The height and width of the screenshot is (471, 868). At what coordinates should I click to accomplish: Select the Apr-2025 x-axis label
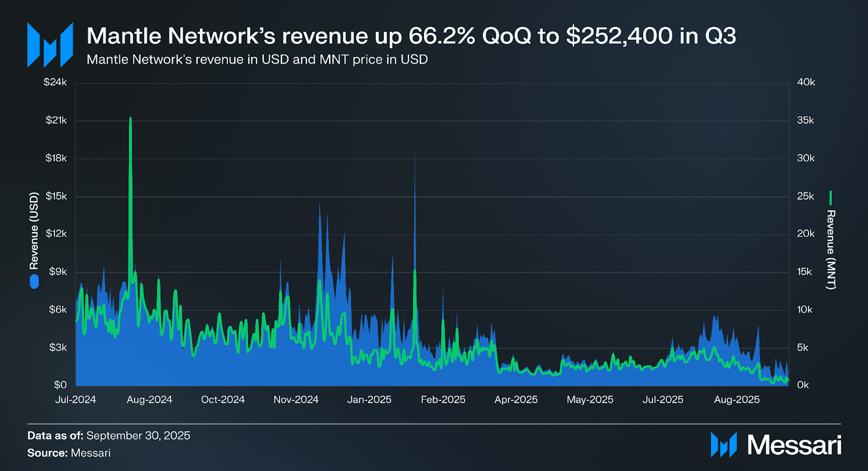(x=515, y=400)
